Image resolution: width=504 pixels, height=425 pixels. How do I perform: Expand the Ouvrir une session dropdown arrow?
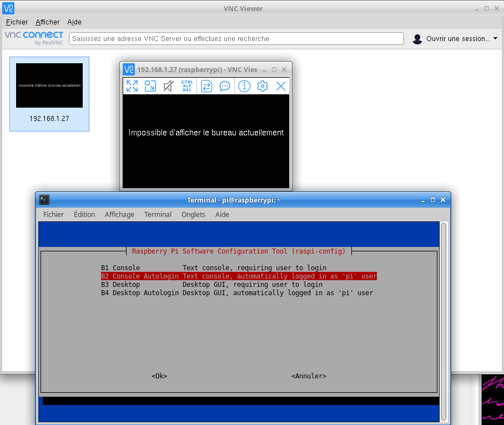(x=495, y=38)
